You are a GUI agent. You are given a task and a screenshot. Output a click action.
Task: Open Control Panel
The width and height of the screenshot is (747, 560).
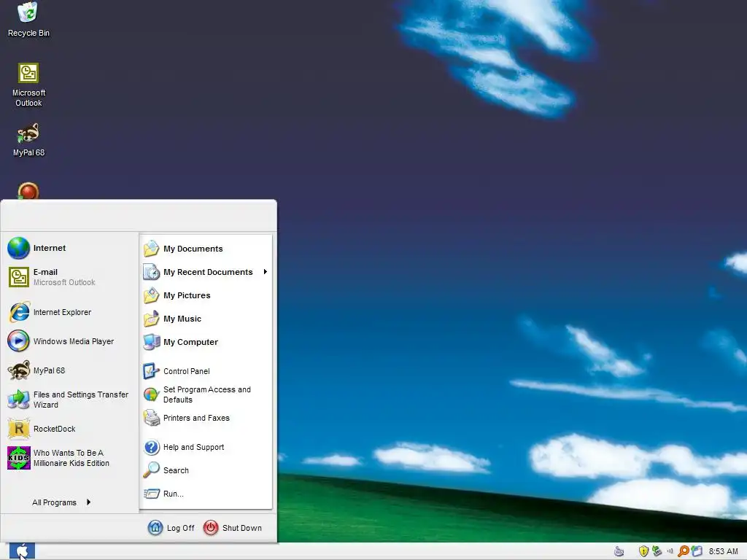206,371
